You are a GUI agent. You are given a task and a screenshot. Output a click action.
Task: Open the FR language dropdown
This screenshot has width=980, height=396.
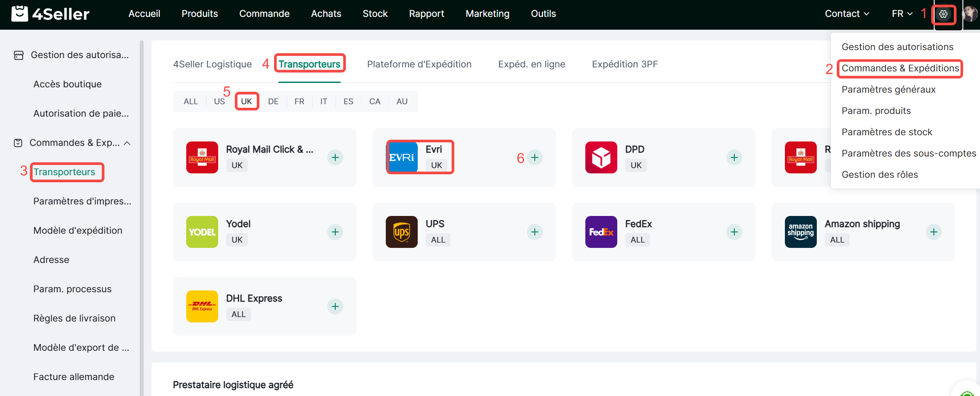(902, 14)
